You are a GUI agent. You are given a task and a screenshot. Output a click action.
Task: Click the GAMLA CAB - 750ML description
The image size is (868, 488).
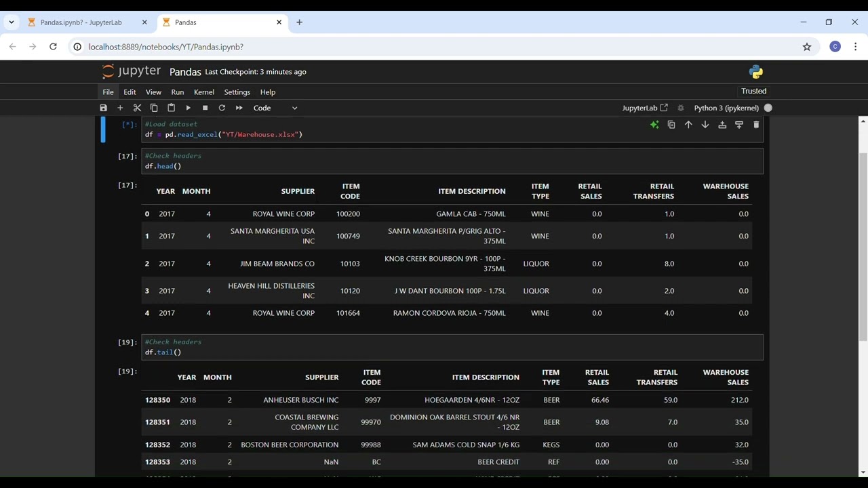(471, 214)
